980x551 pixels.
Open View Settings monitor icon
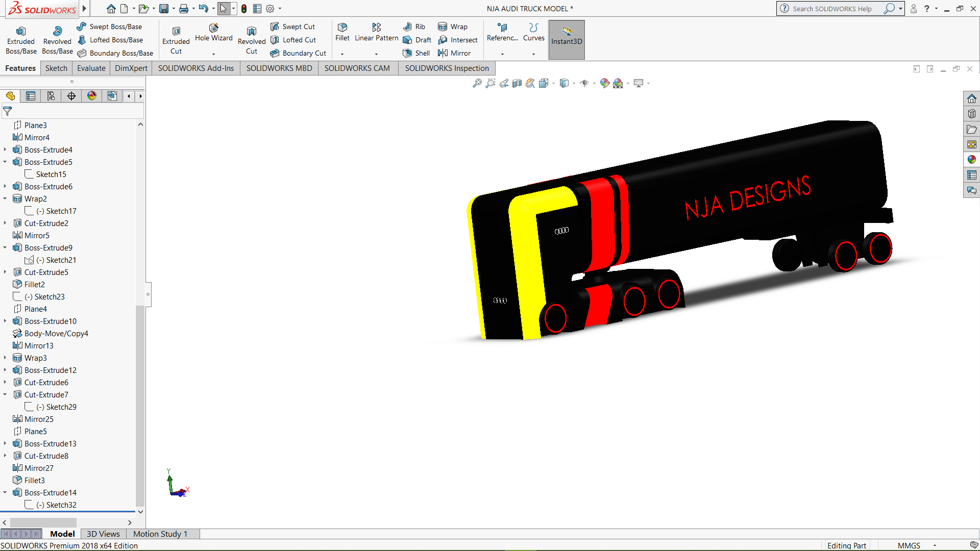pyautogui.click(x=639, y=83)
